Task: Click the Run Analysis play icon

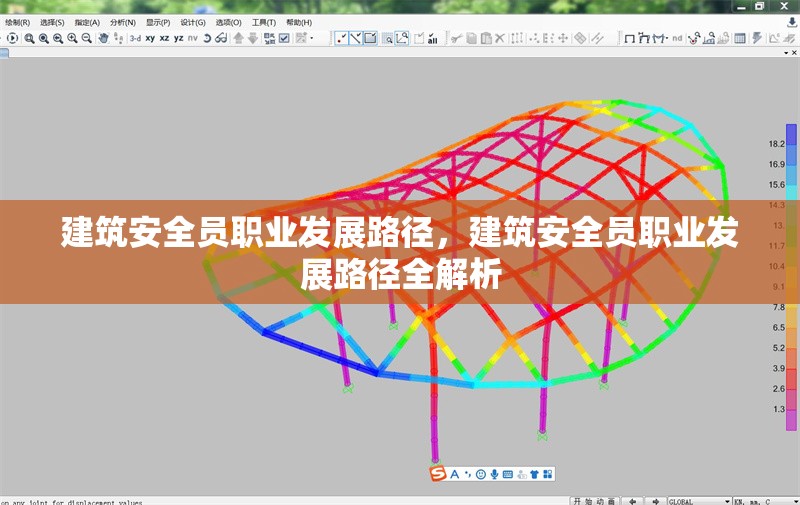Action: pos(12,38)
